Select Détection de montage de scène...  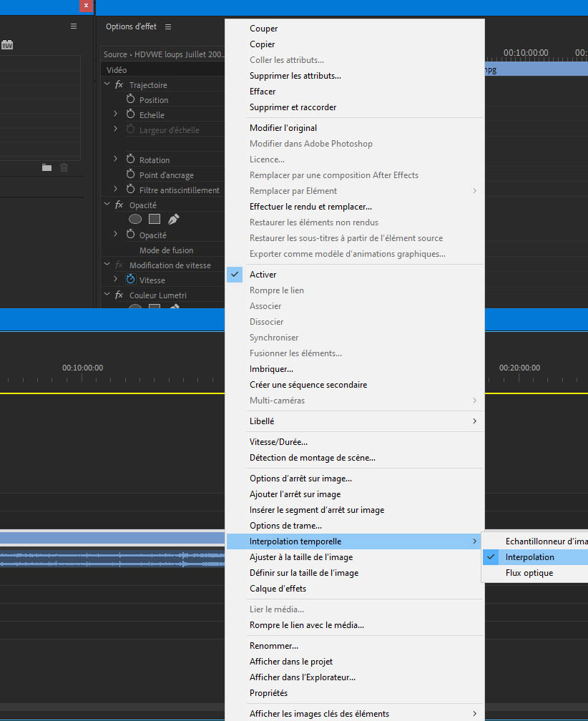coord(355,458)
